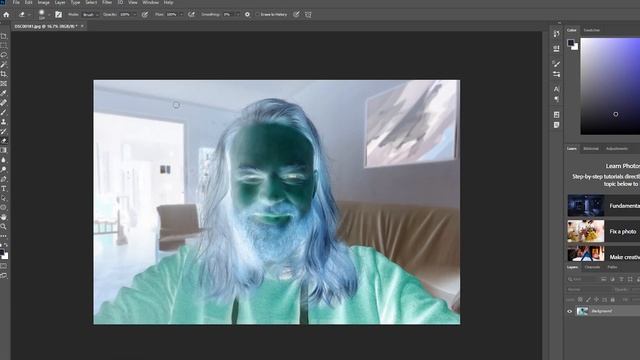The height and width of the screenshot is (360, 640).
Task: Switch to the Swatches tab
Action: coord(591,30)
